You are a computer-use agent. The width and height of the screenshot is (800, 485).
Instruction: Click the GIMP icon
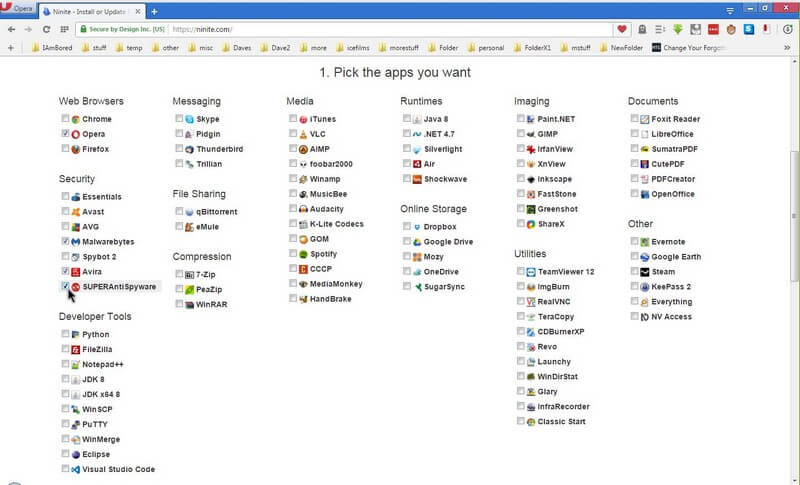coord(531,134)
